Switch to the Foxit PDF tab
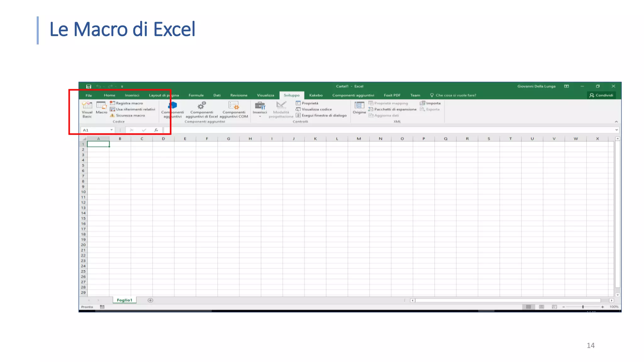The image size is (644, 362). (392, 95)
